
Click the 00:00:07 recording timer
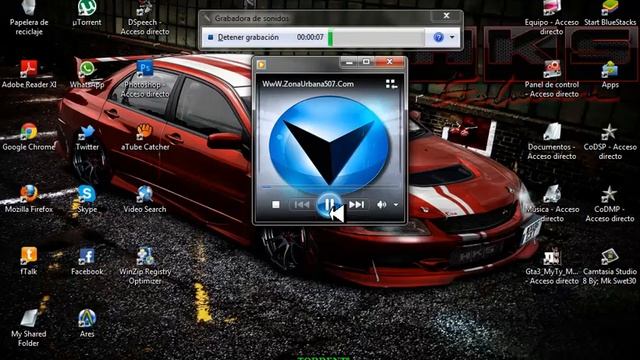(310, 37)
